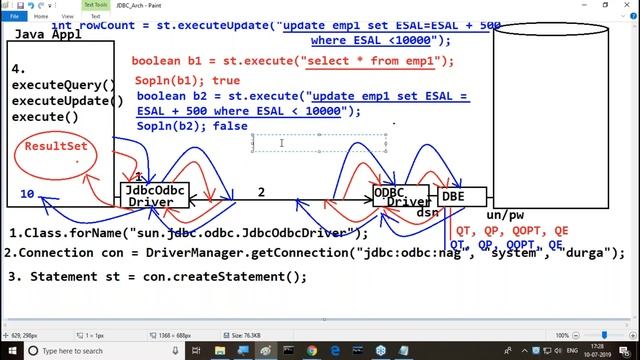Screen dimensions: 640x360
Task: Launch Google Chrome from the taskbar
Action: tap(312, 351)
